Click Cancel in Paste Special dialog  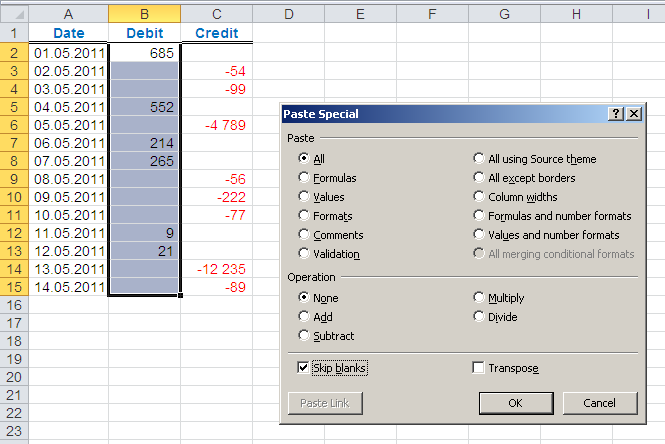coord(600,403)
